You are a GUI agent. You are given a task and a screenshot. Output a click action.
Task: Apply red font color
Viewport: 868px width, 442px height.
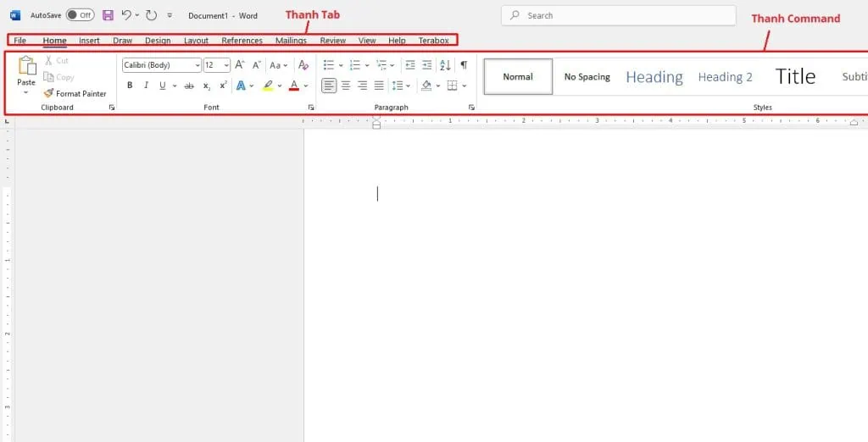294,86
